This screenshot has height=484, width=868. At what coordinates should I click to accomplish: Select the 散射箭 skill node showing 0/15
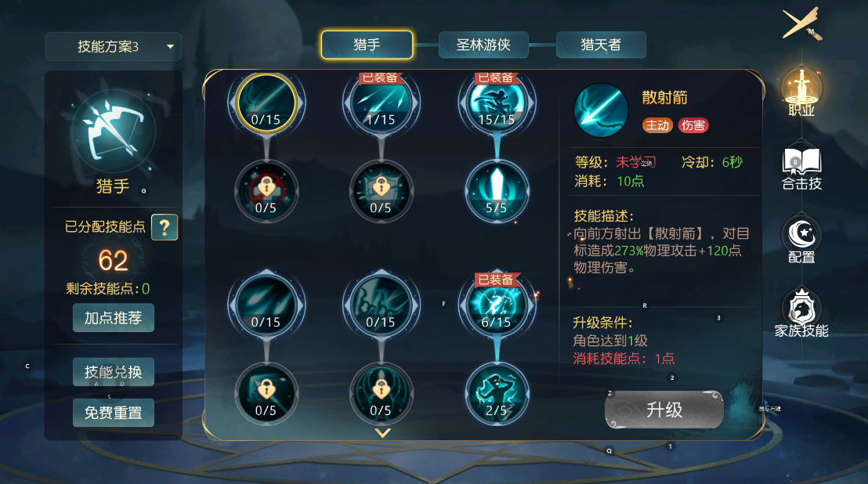266,103
